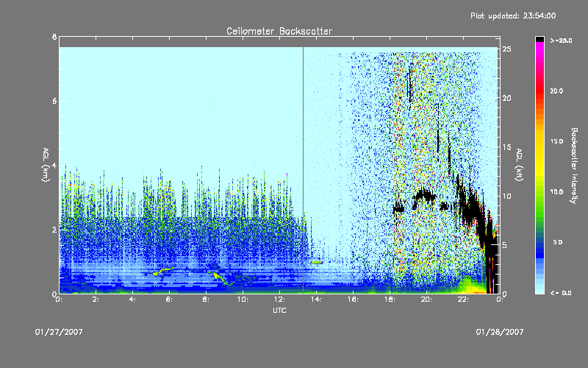Click the black top swatch of colorbar
This screenshot has width=588, height=368.
(x=539, y=39)
